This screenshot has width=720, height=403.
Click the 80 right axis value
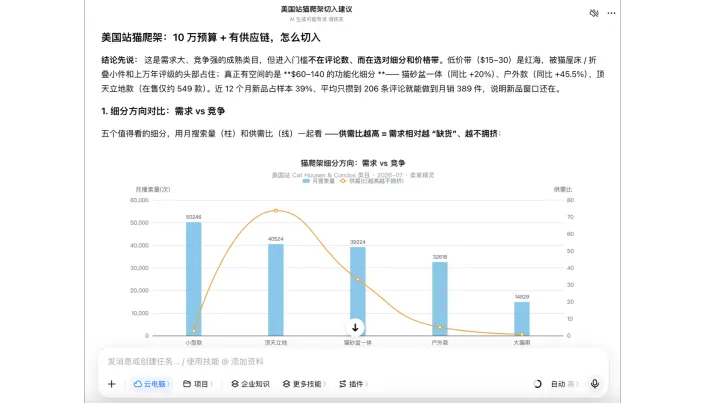[x=570, y=200]
